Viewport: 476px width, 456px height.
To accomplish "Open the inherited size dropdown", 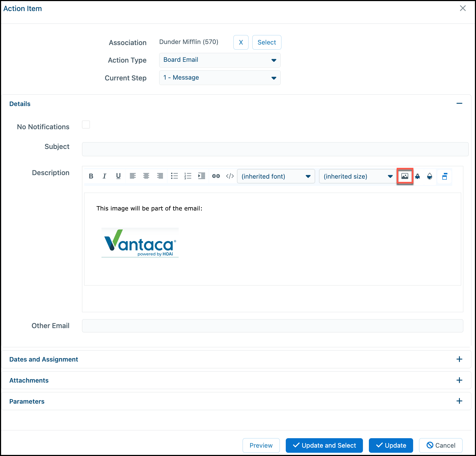I will pyautogui.click(x=357, y=176).
